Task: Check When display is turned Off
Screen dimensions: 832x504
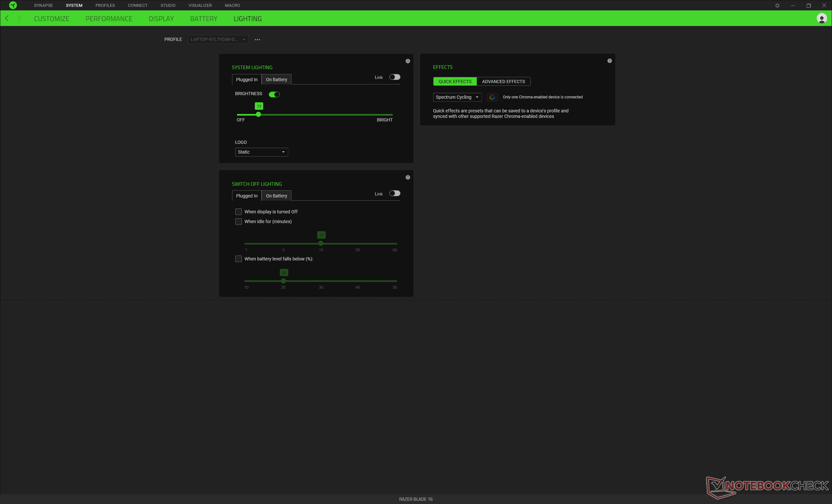Action: (x=238, y=212)
